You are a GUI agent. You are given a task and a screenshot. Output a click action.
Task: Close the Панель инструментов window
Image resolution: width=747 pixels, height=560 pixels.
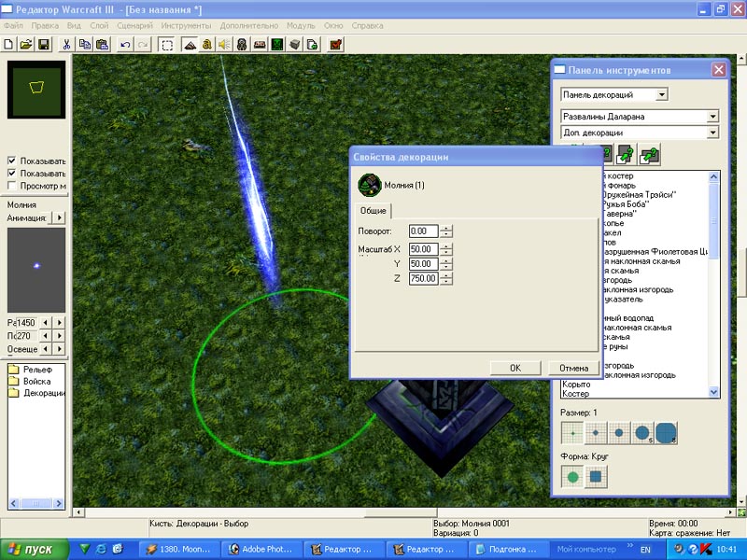(x=718, y=70)
